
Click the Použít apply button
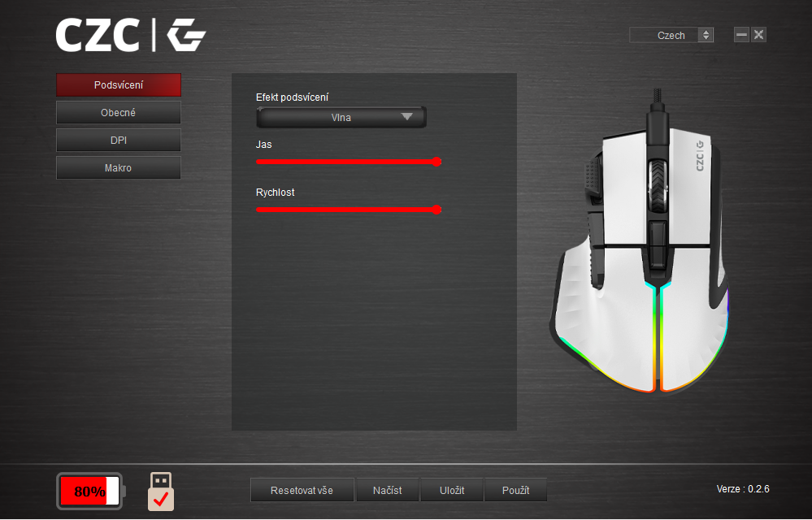pyautogui.click(x=516, y=490)
